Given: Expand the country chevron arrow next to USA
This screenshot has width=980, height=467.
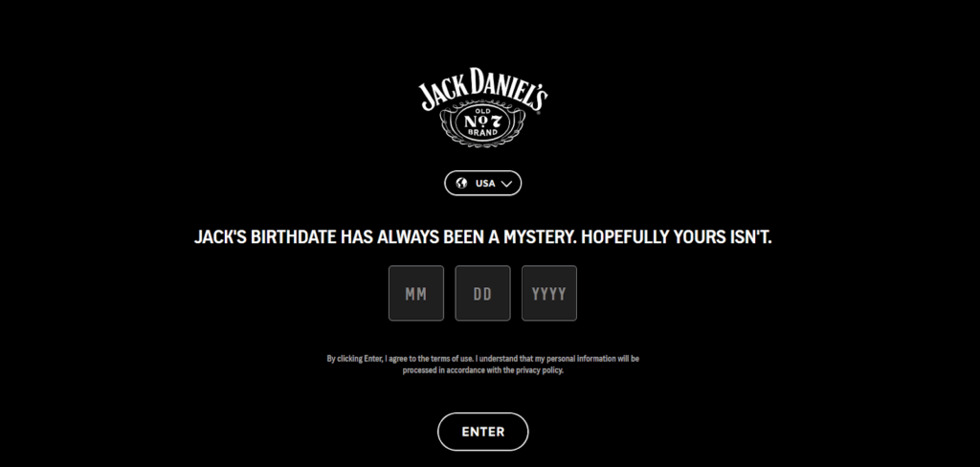Looking at the screenshot, I should (x=506, y=184).
